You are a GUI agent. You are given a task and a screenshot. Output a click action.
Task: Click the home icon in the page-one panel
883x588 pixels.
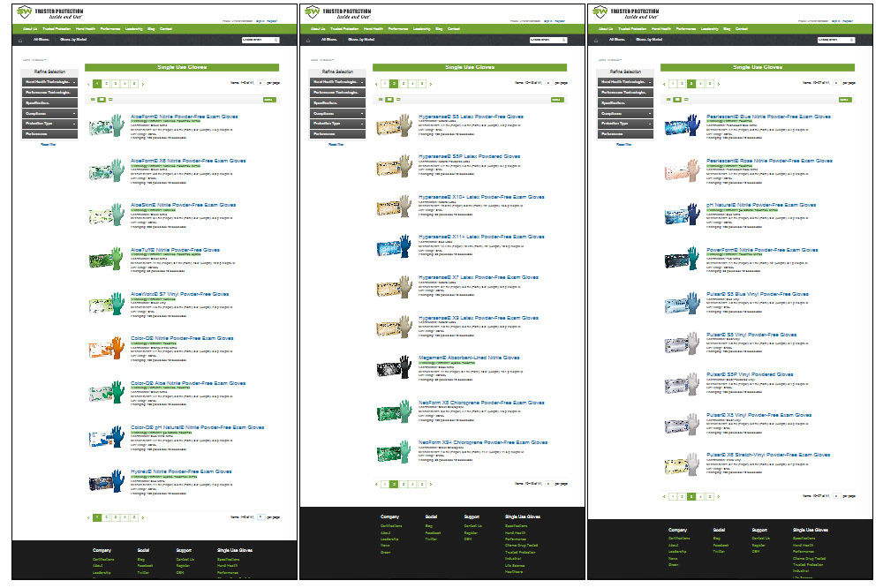pyautogui.click(x=21, y=40)
